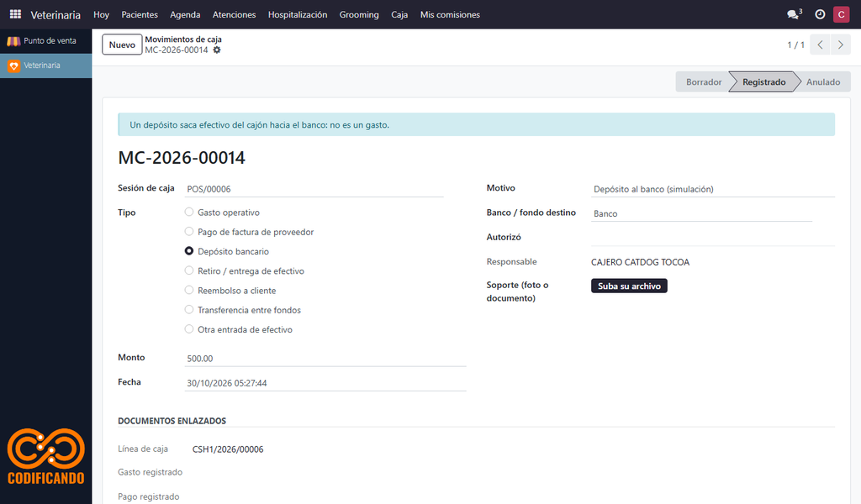Select Otra entrada de efectivo option
This screenshot has width=861, height=504.
(189, 329)
